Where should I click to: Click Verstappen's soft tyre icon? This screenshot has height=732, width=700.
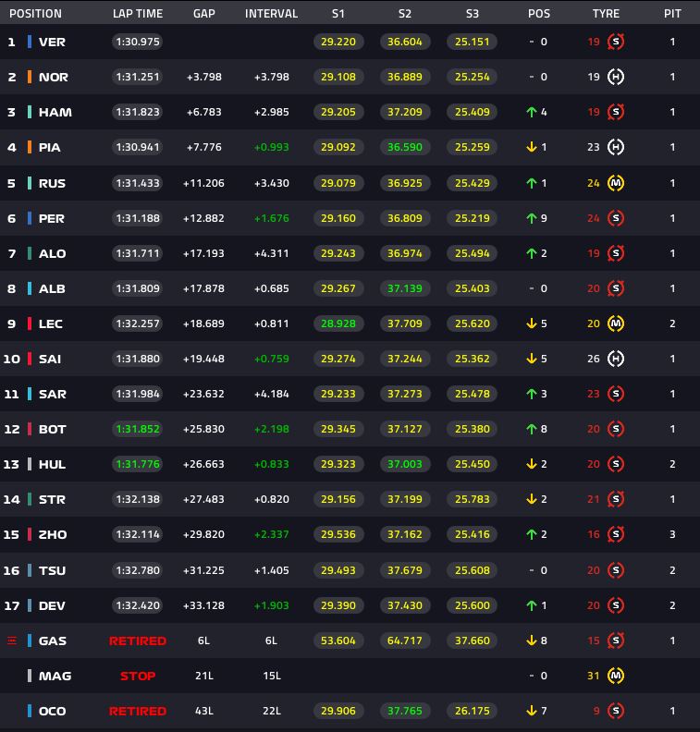tap(615, 42)
